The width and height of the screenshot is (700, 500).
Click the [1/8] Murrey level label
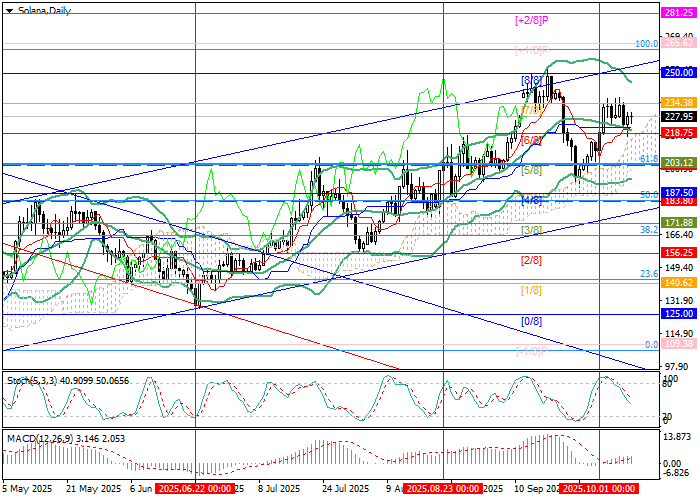531,291
